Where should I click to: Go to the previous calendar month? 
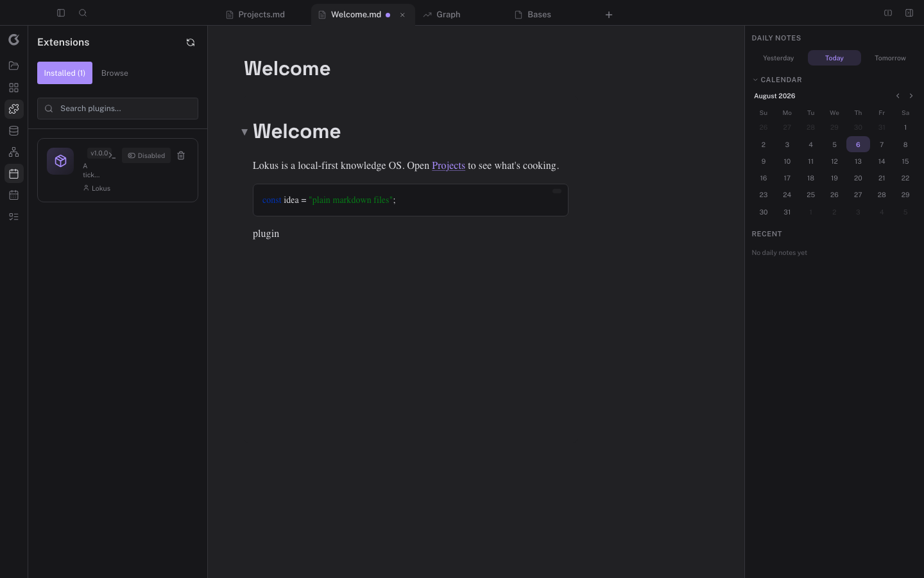point(898,96)
